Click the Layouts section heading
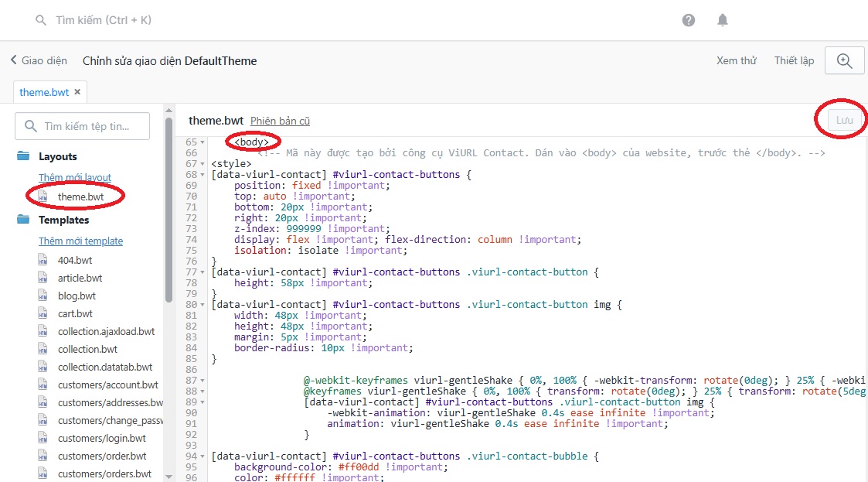This screenshot has width=868, height=482. (x=57, y=156)
